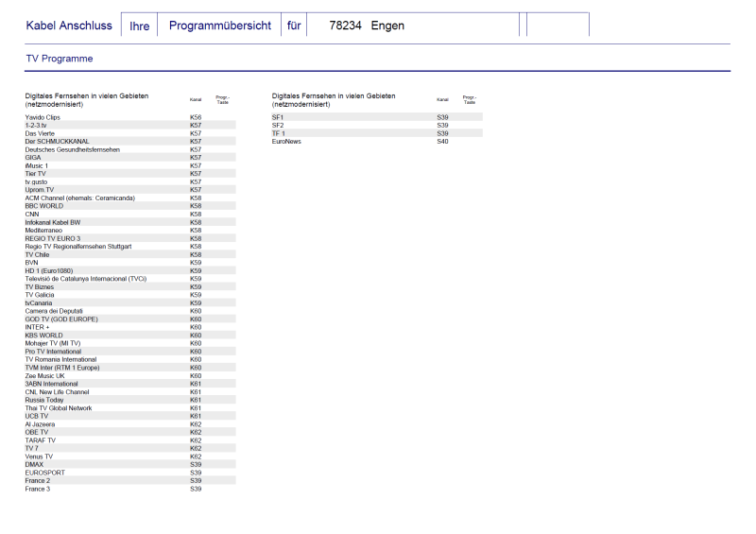
Task: Select the 'KBS WORLD' row
Action: tap(130, 336)
